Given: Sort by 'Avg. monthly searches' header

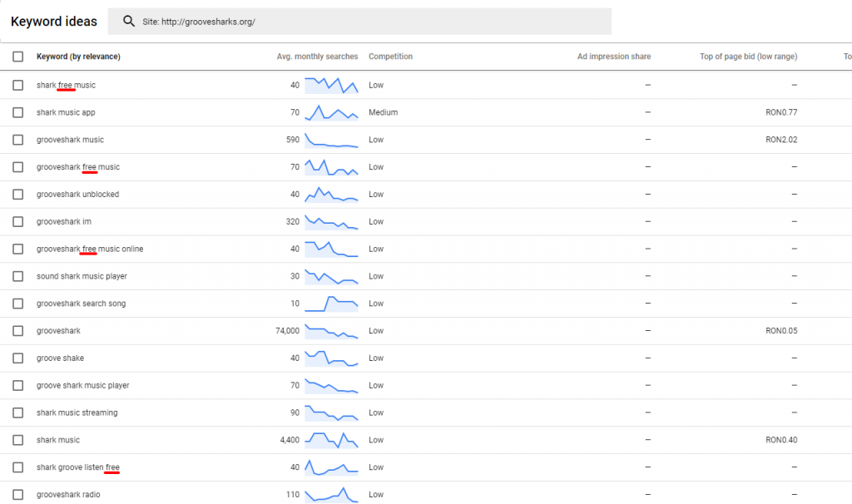Looking at the screenshot, I should click(x=317, y=57).
